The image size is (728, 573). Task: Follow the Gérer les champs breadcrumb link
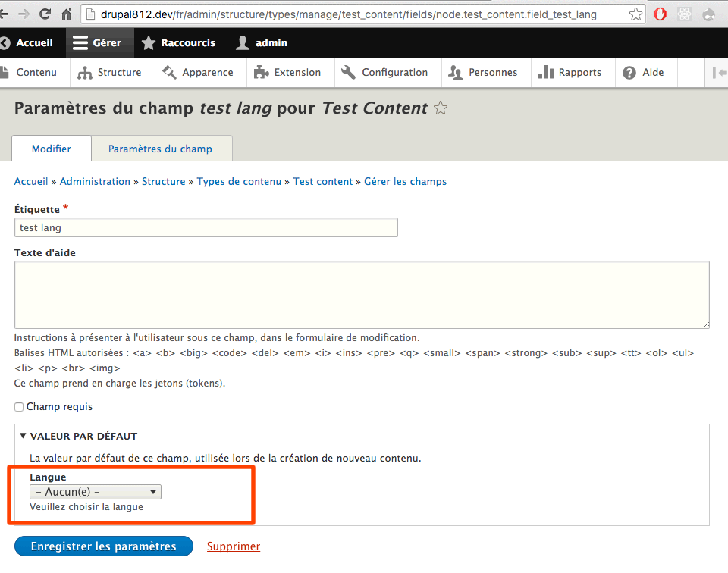[405, 181]
